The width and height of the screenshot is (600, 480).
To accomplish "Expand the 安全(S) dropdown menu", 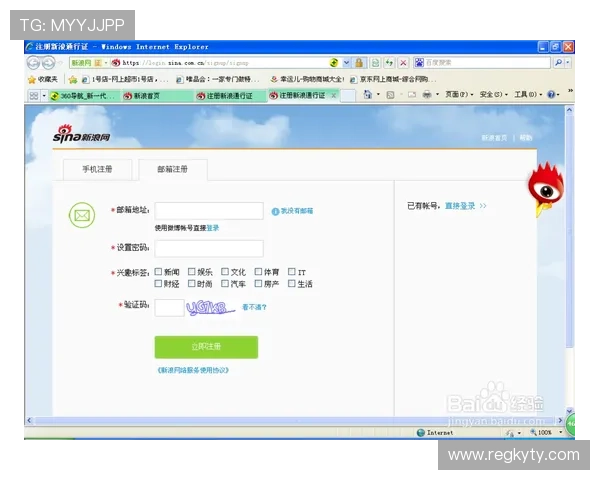I will pos(494,95).
